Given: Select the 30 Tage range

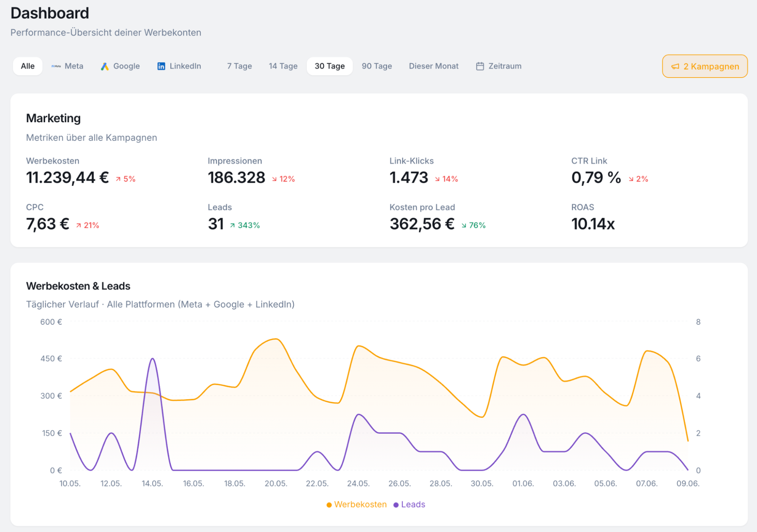Looking at the screenshot, I should pos(330,66).
